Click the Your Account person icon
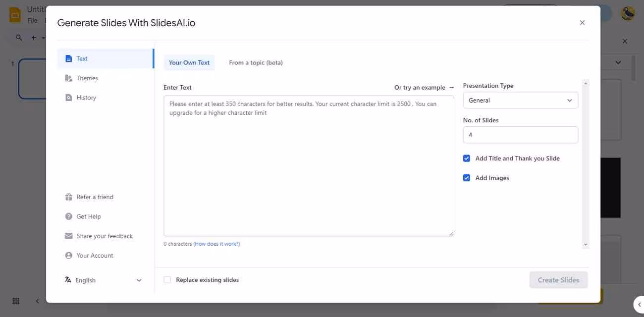 coord(68,256)
